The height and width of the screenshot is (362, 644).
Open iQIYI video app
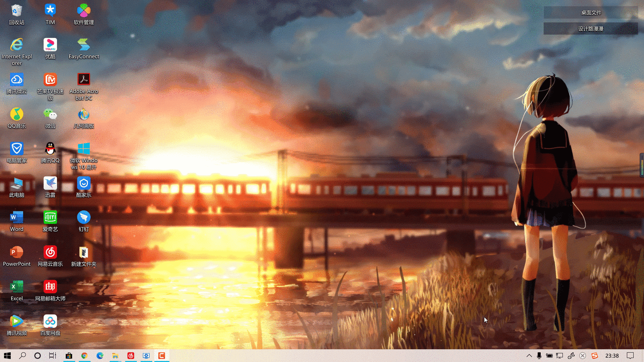click(x=50, y=217)
